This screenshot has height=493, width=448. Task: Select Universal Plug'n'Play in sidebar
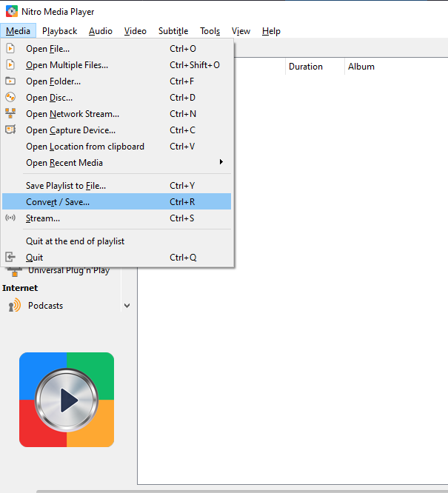pyautogui.click(x=69, y=271)
